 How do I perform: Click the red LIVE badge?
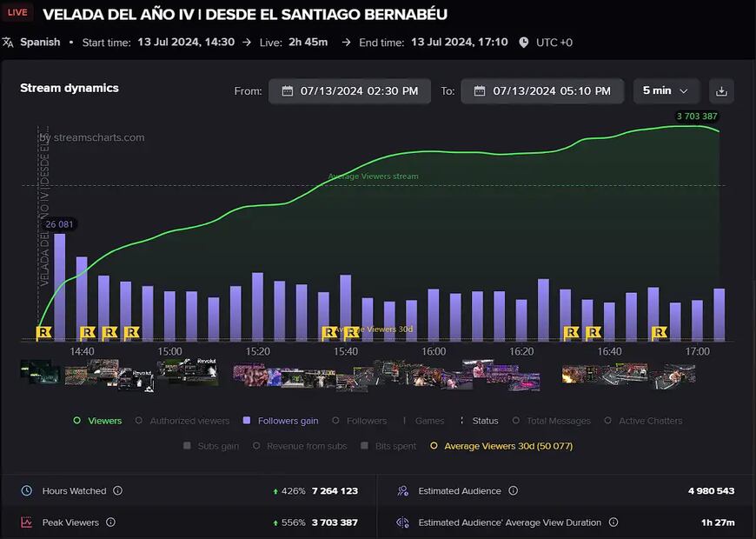click(17, 12)
